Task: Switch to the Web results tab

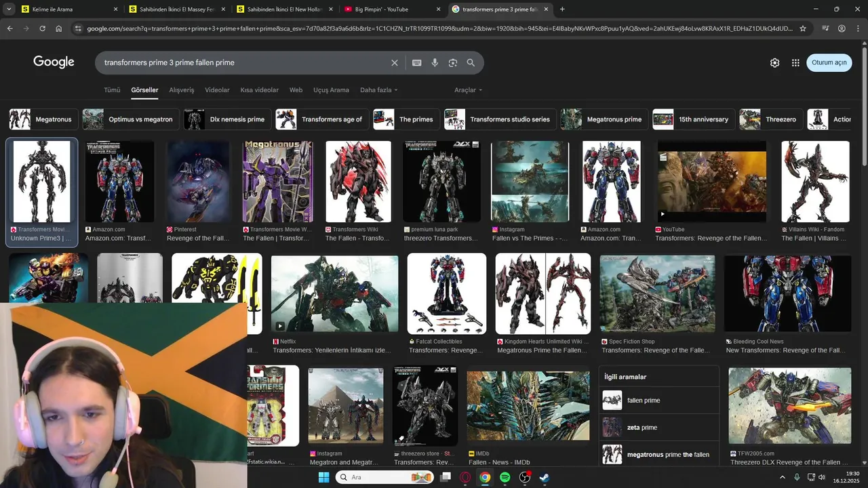Action: pos(296,90)
